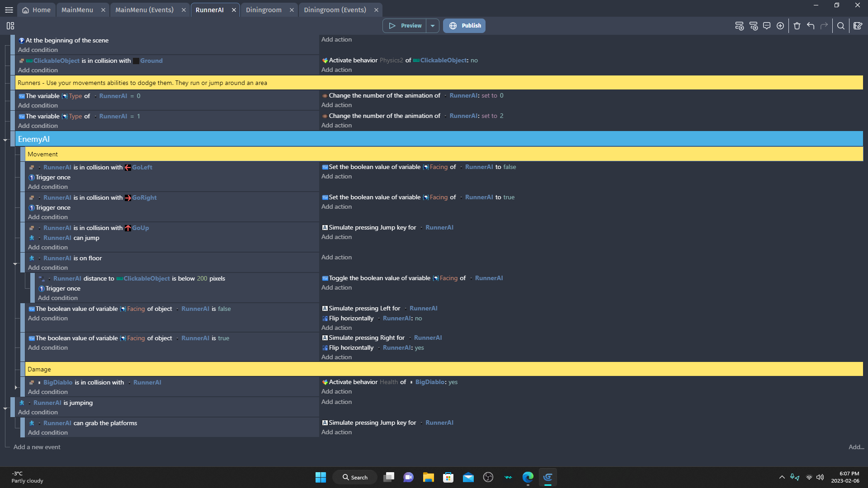
Task: Expand the BigDiablo collision event
Action: (16, 387)
